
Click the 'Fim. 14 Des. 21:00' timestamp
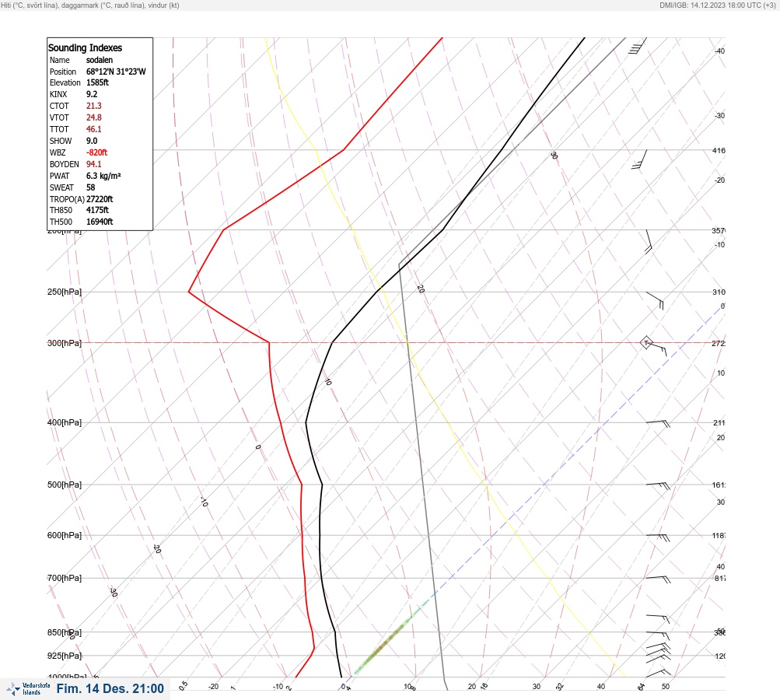click(110, 688)
